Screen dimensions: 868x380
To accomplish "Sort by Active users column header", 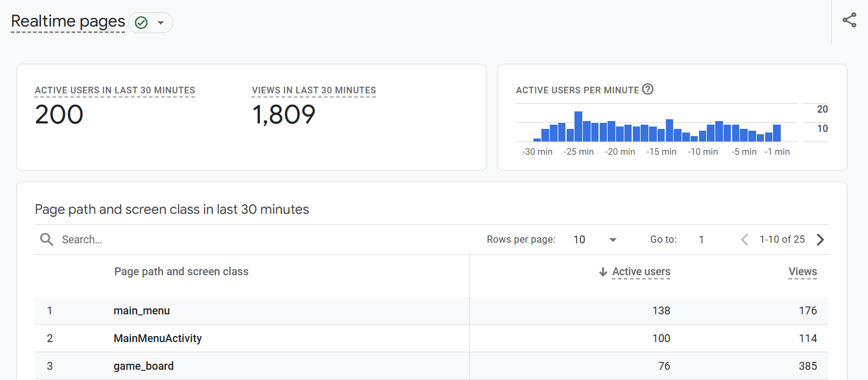I will pos(641,272).
